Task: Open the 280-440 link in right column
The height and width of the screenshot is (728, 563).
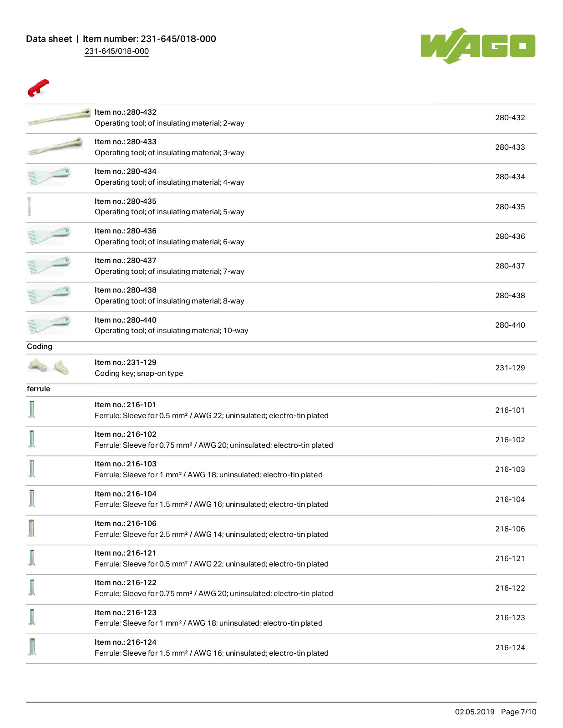Action: [x=510, y=325]
